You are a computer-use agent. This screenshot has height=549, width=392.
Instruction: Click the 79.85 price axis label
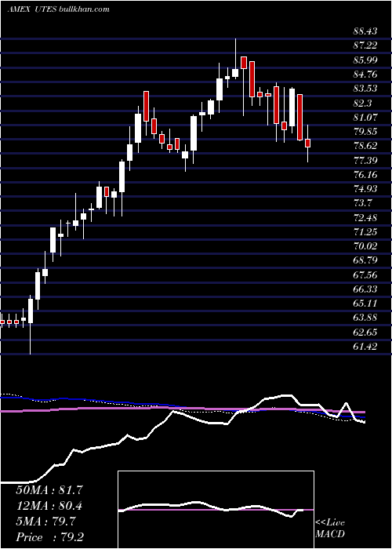tap(365, 132)
